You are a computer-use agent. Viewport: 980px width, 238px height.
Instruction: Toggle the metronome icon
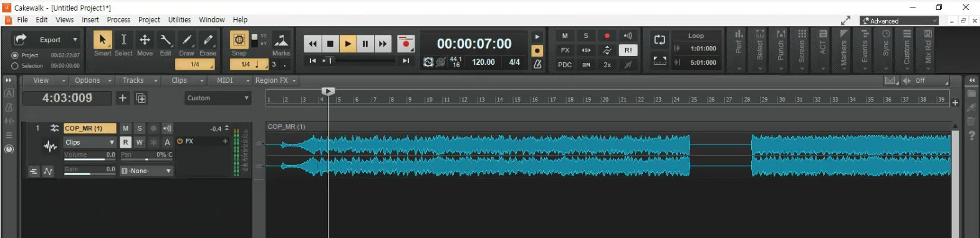[x=537, y=64]
